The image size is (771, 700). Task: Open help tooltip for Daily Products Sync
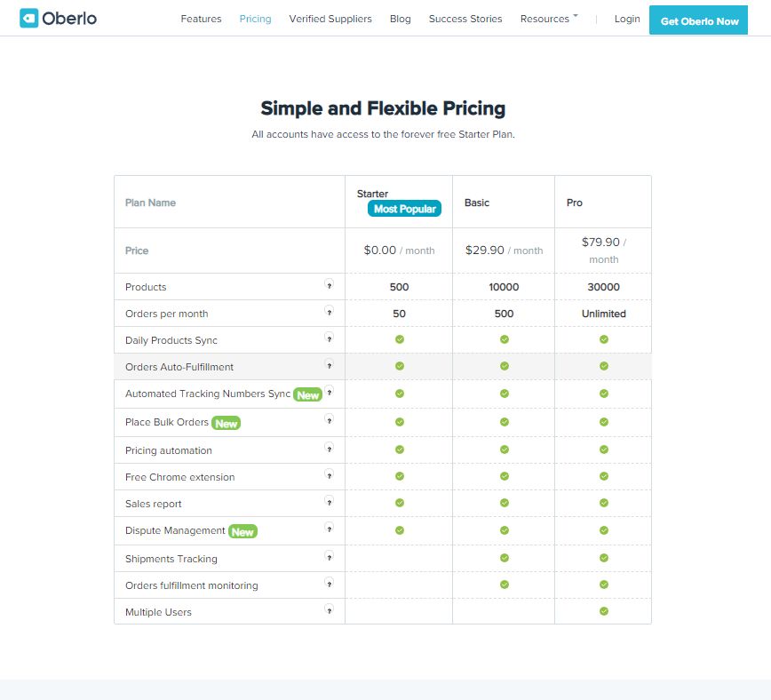(330, 339)
